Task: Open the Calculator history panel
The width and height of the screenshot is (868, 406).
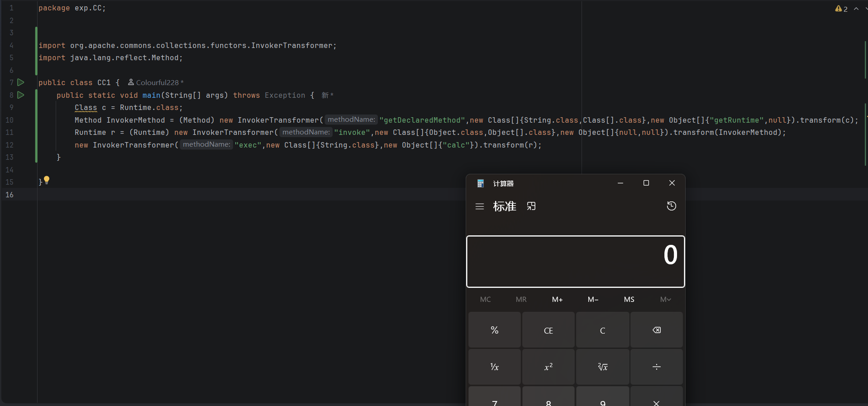Action: coord(672,206)
